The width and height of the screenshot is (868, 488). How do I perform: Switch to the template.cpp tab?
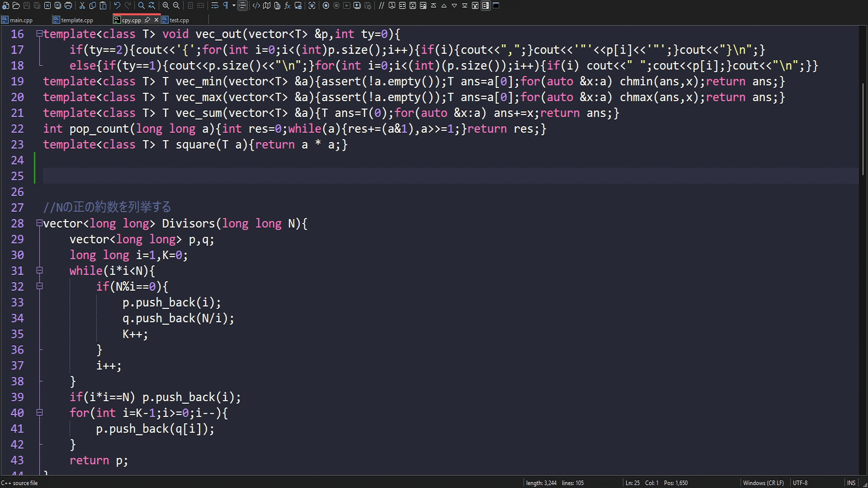77,20
